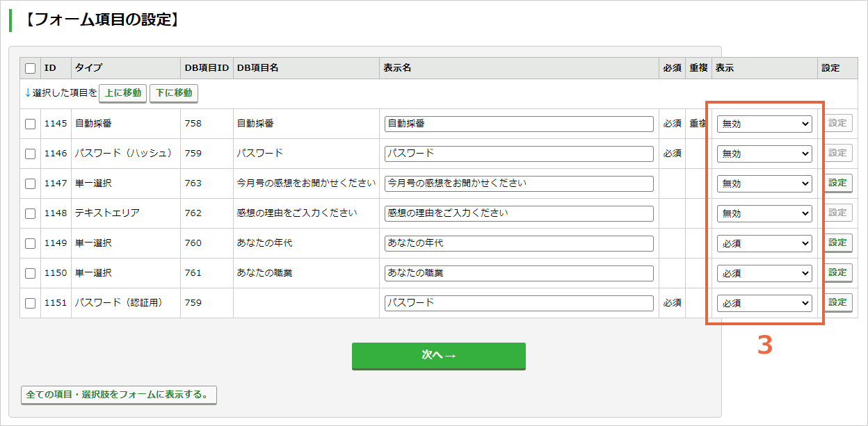Edit the 今月号の感想をお聞かせください display name field
This screenshot has height=426, width=868.
[519, 183]
